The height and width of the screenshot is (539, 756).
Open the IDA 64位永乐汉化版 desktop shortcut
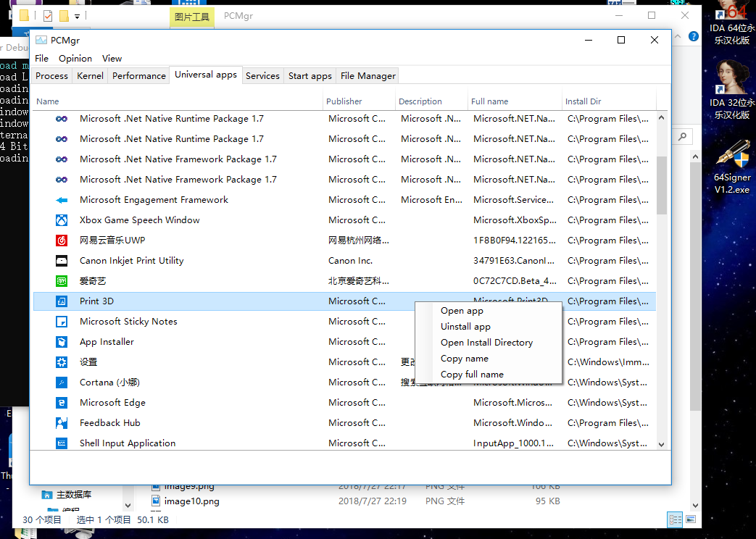(731, 23)
